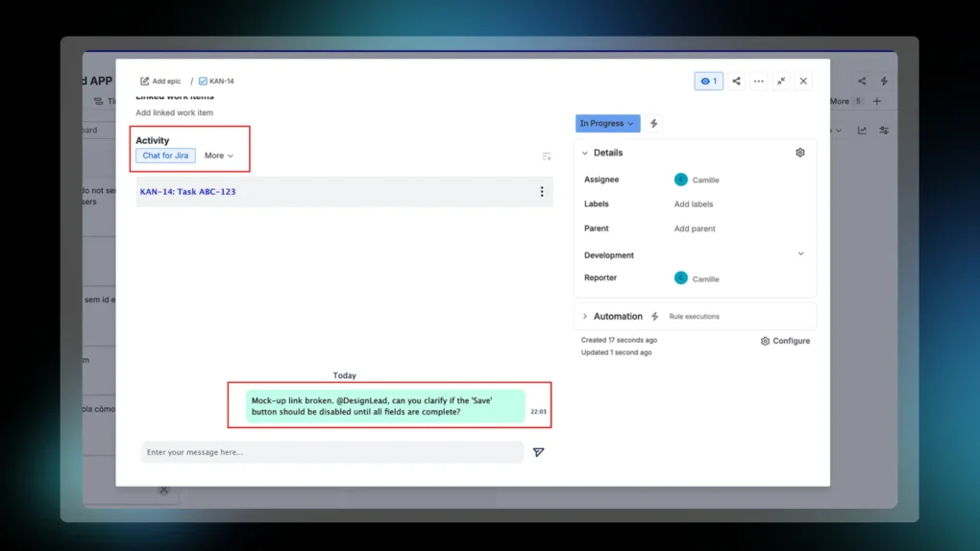This screenshot has width=980, height=551.
Task: Click Add parent field
Action: click(695, 228)
